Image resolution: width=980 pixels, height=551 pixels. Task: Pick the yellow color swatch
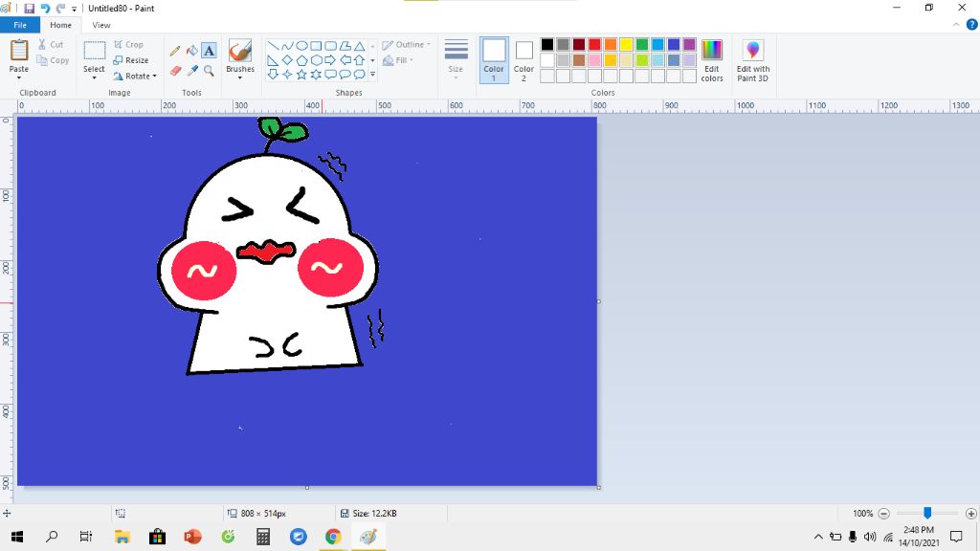tap(626, 44)
